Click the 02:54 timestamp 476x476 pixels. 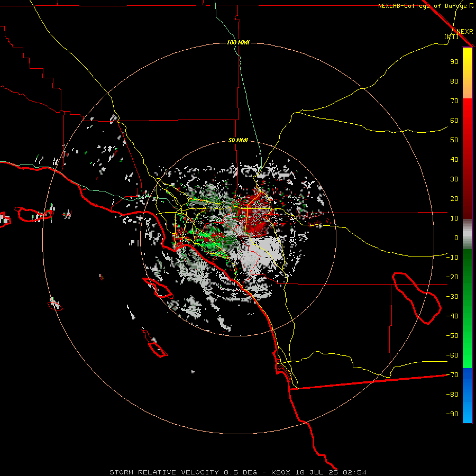354,472
